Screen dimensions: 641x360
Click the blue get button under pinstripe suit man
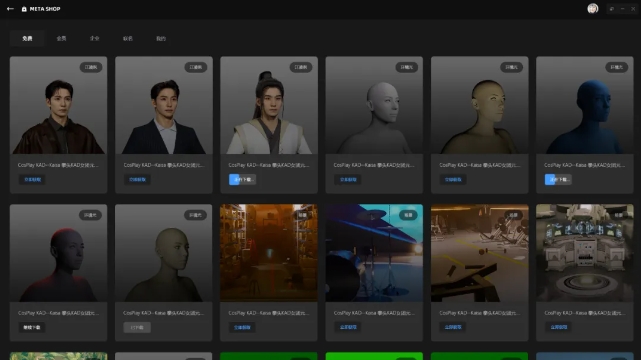point(137,179)
